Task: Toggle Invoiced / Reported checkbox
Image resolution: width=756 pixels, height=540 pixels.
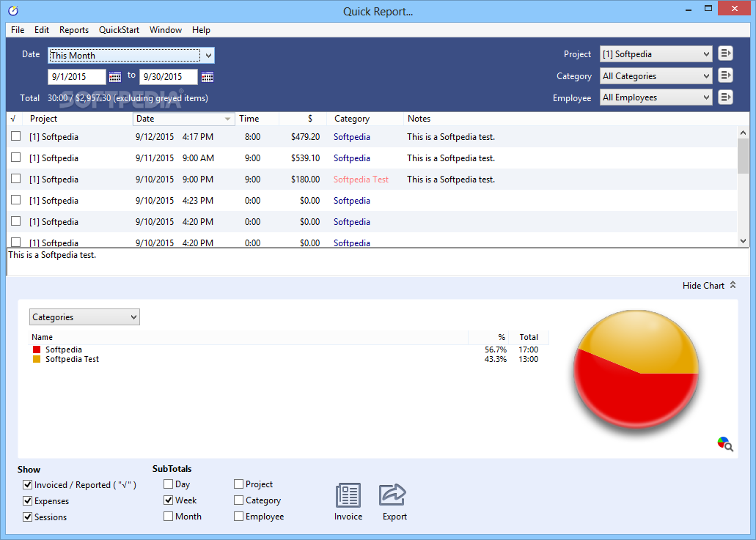Action: 27,484
